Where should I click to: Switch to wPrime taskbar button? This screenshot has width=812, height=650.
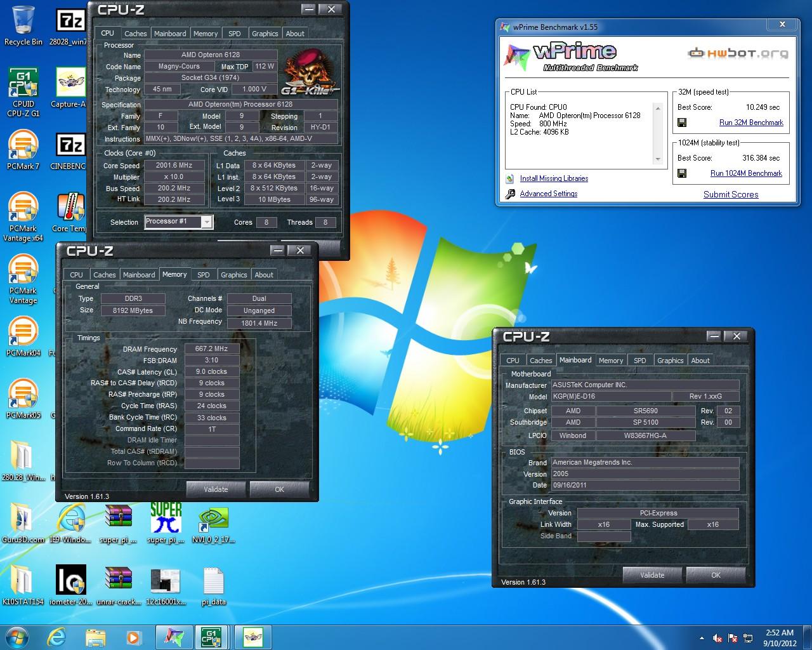[x=173, y=637]
